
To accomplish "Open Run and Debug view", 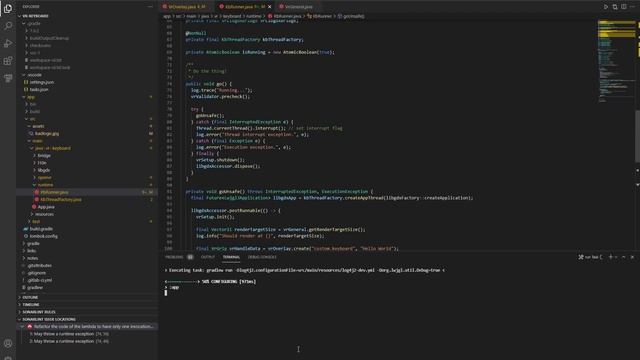I will [x=8, y=44].
